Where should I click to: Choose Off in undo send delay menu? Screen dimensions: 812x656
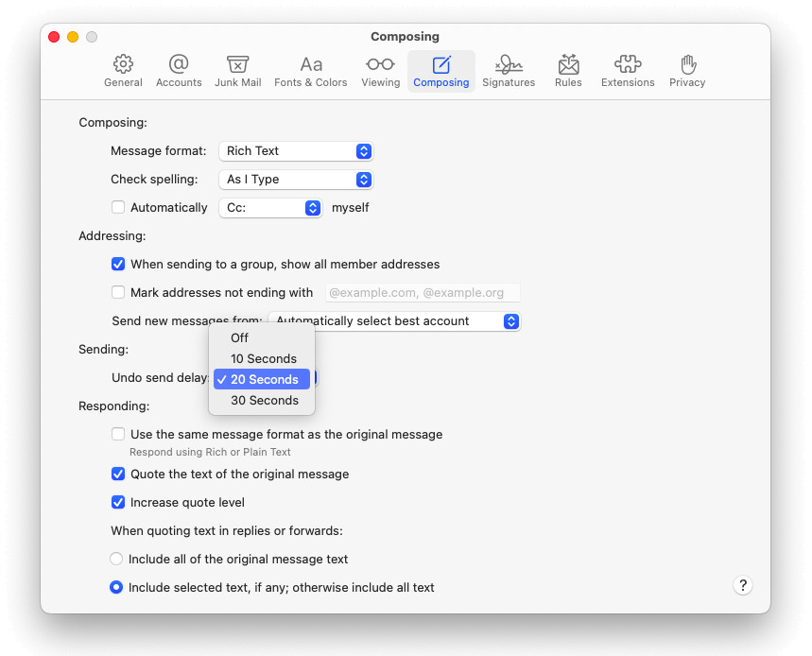(x=262, y=337)
